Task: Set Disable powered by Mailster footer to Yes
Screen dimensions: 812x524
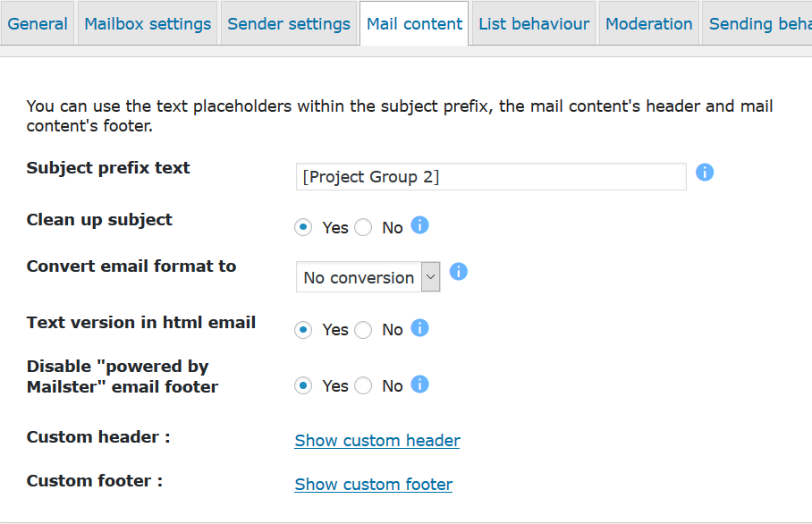Action: tap(304, 386)
